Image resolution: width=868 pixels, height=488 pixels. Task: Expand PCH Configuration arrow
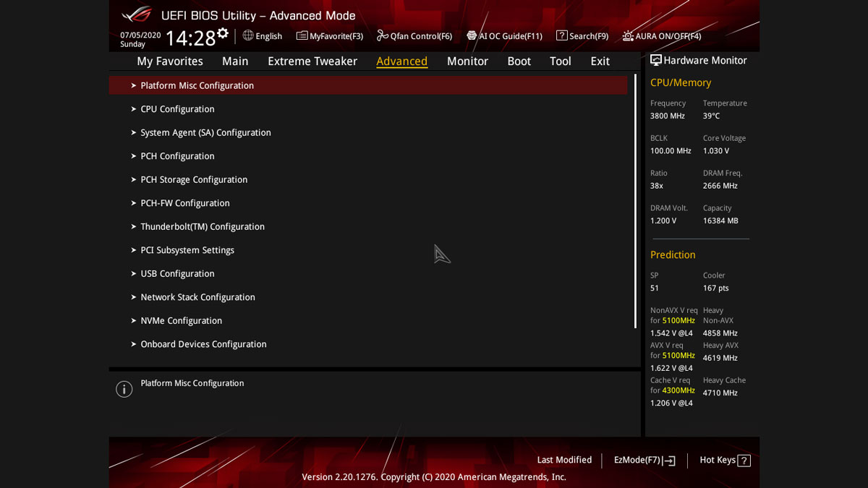coord(134,156)
